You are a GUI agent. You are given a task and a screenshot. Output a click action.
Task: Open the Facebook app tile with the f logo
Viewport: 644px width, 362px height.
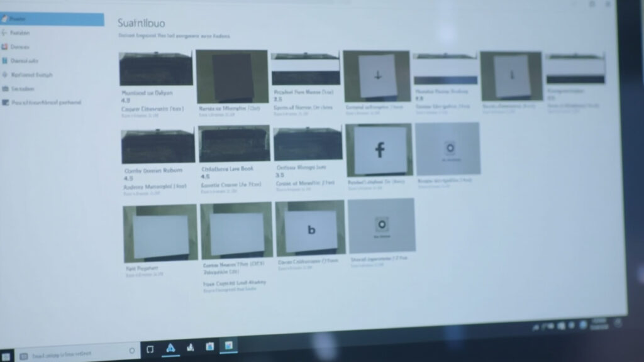click(380, 149)
